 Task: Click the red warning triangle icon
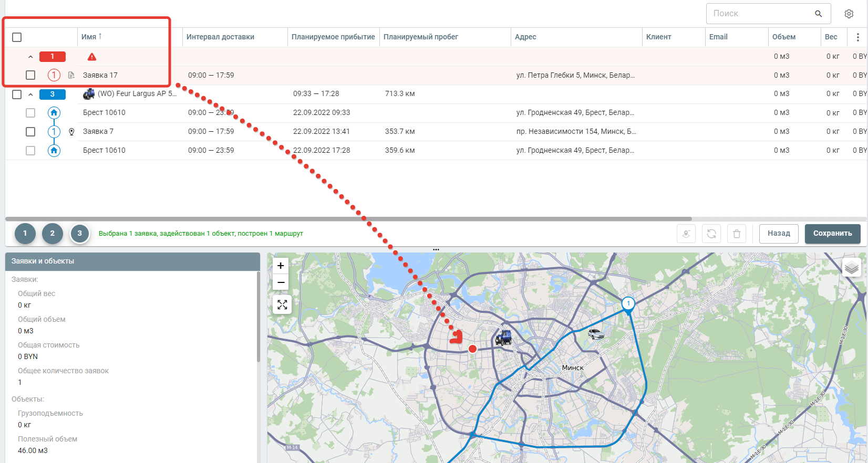tap(92, 57)
